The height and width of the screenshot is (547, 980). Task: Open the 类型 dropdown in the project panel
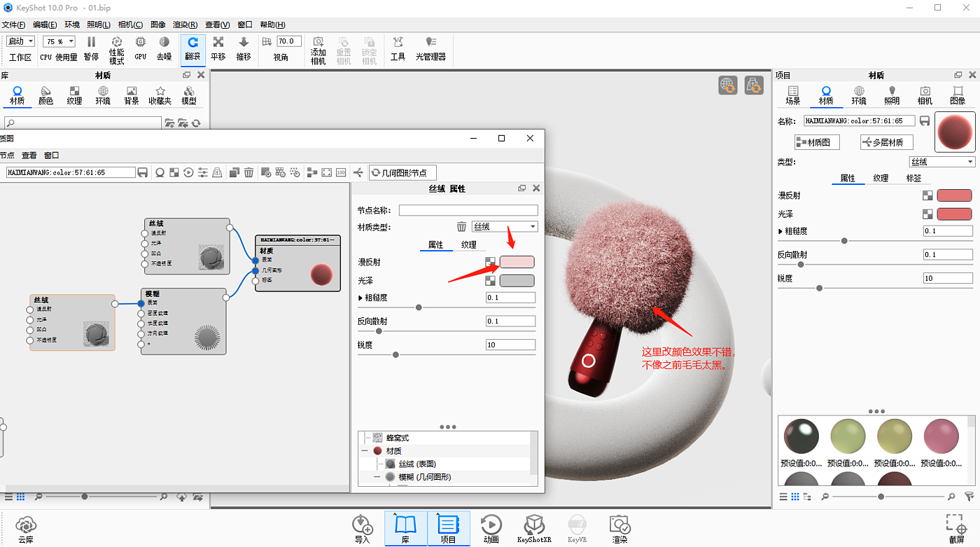coord(941,162)
